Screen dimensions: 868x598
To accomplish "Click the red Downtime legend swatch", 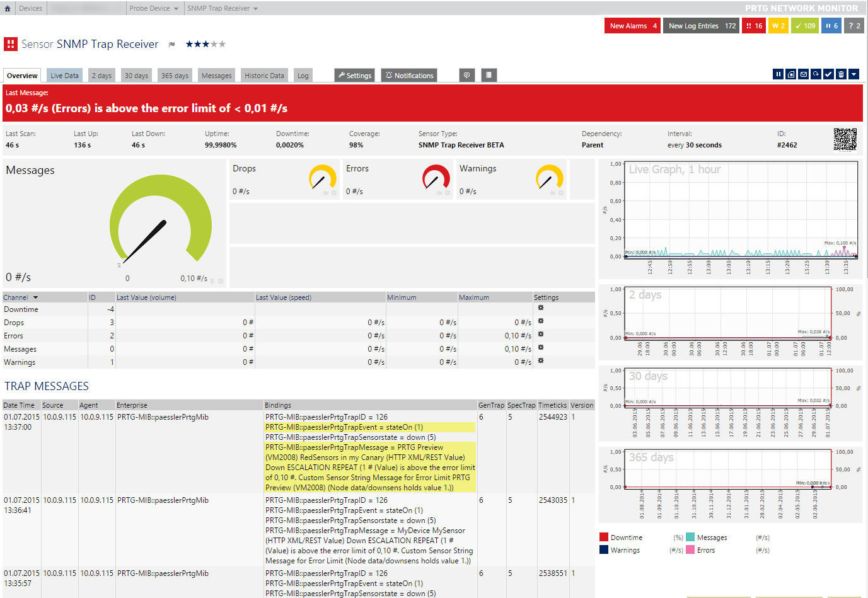I will click(x=604, y=538).
